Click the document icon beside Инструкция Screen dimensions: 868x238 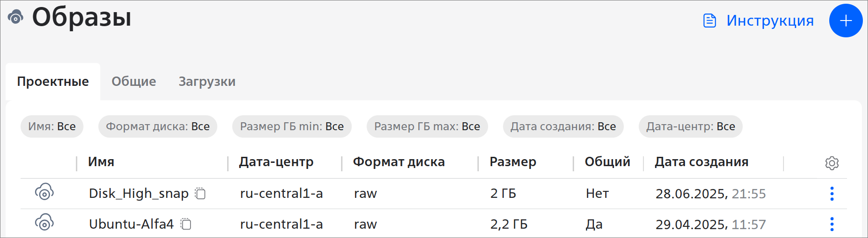point(710,21)
